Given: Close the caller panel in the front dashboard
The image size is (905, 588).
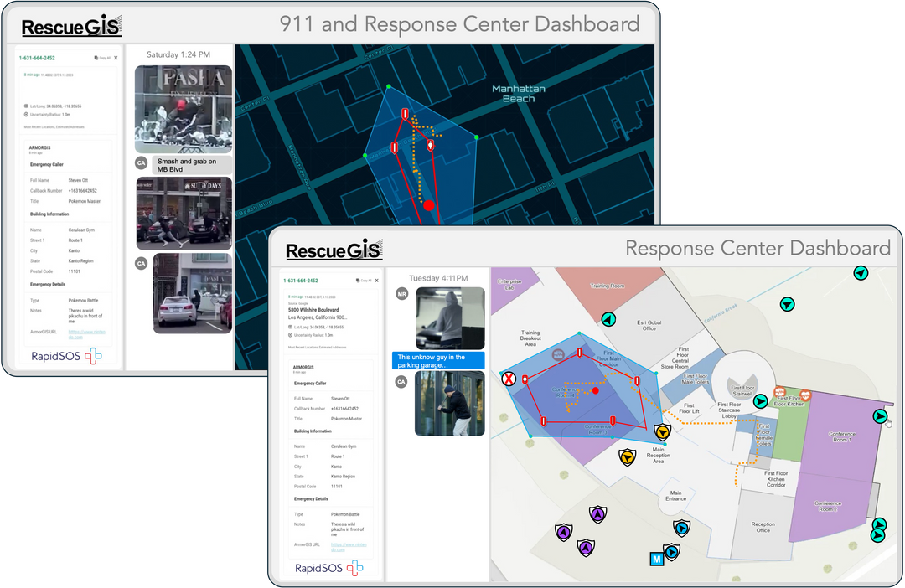Looking at the screenshot, I should tap(375, 281).
